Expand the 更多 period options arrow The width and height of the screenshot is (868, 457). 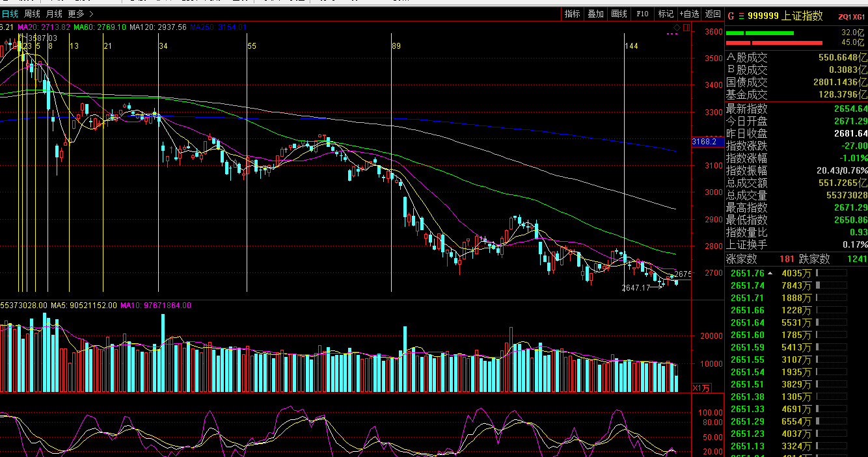(x=90, y=14)
